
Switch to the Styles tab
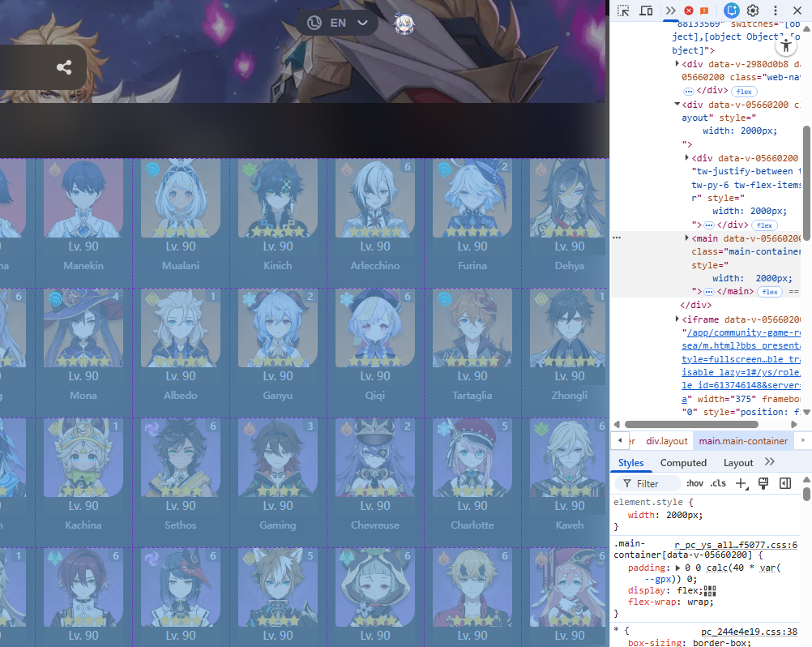[630, 463]
